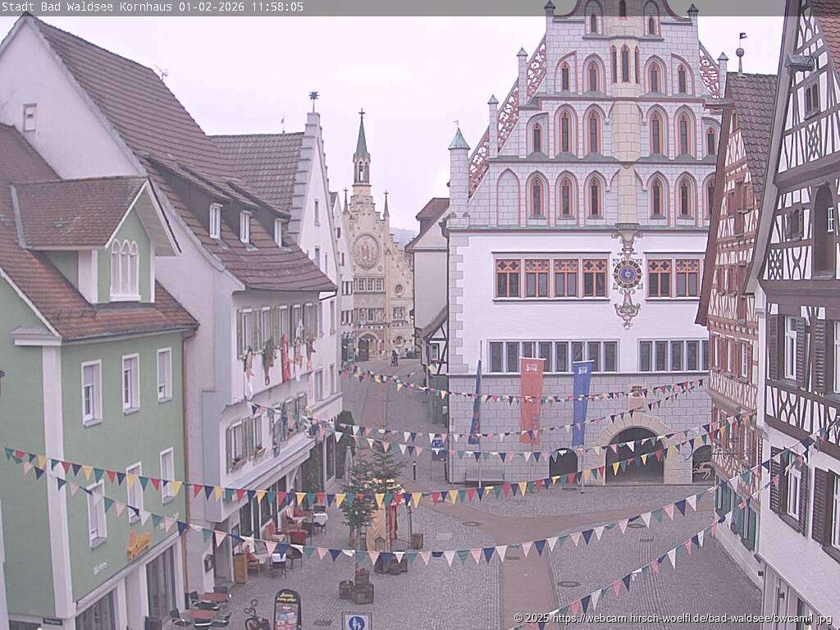Click the painted horse figure beside the archway

click(x=701, y=470)
